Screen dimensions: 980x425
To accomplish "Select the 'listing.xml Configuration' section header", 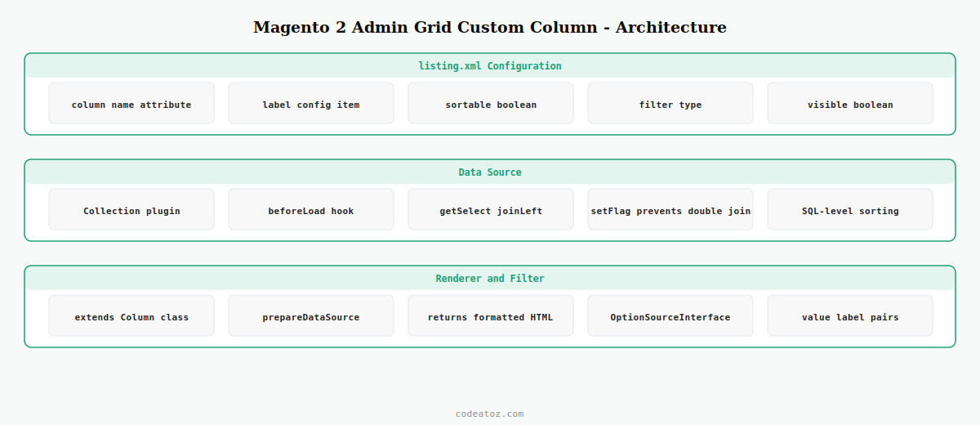I will click(x=490, y=66).
